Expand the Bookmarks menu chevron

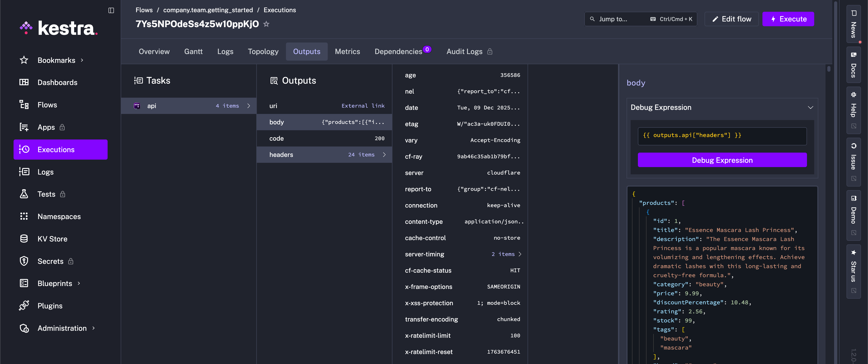click(82, 60)
